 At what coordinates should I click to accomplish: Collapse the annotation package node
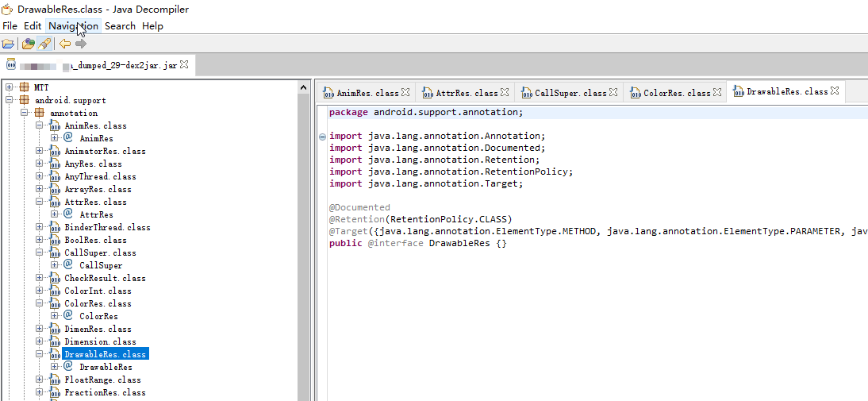(x=25, y=113)
